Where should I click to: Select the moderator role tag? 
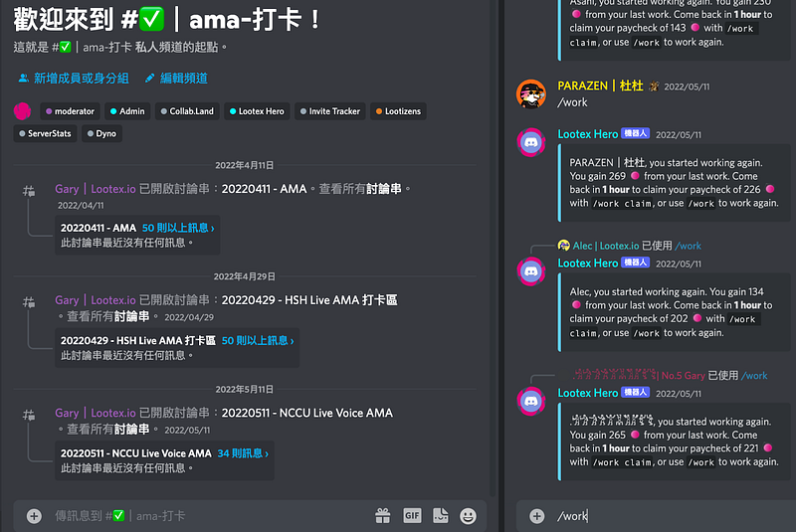coord(70,111)
